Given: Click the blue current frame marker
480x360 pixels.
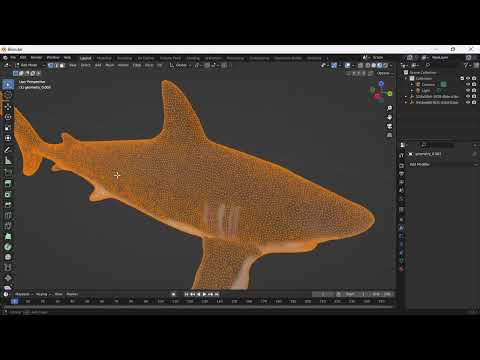Looking at the screenshot, I should (x=14, y=301).
